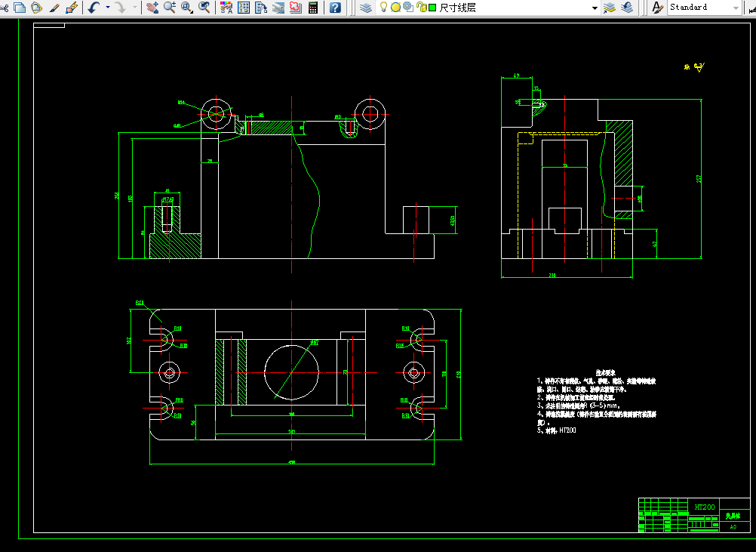Launch the QuickCalc calculator icon

[313, 8]
